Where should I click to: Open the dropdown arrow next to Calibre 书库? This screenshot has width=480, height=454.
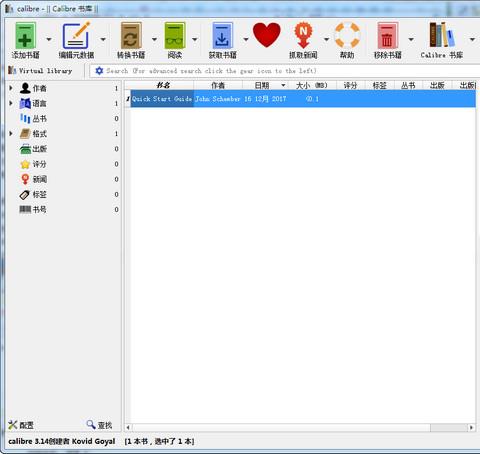click(x=472, y=39)
